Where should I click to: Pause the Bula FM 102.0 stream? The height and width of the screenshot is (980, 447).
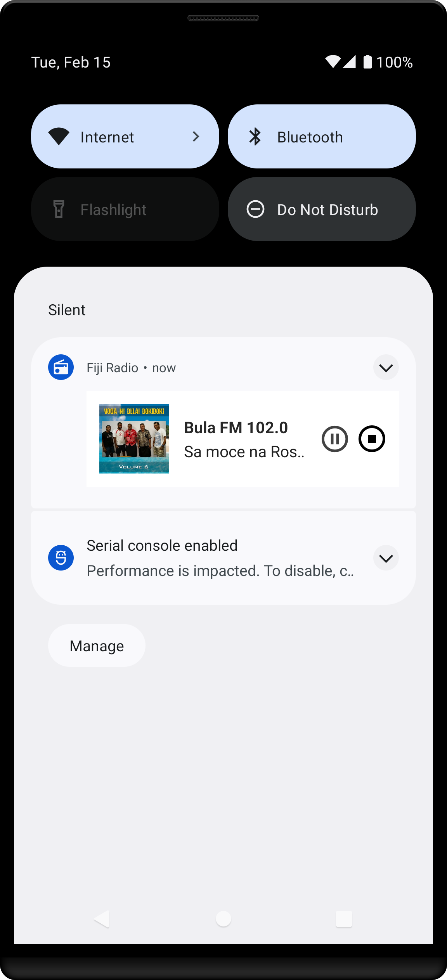[335, 439]
